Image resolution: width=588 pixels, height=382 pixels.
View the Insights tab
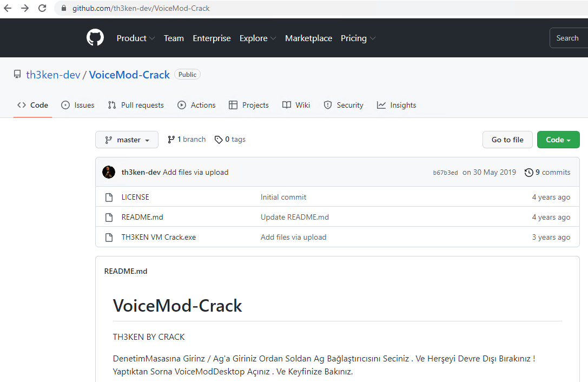tap(397, 105)
